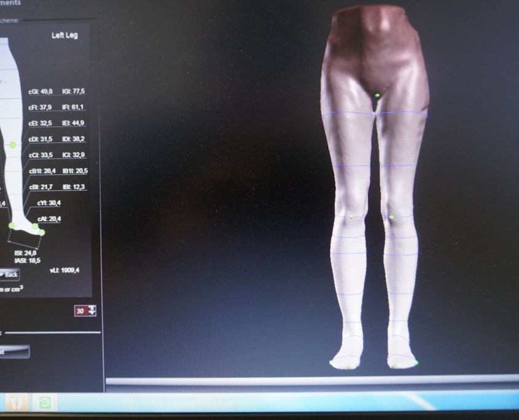Increase the value 30 with the up arrow
Image resolution: width=519 pixels, height=420 pixels.
point(92,308)
